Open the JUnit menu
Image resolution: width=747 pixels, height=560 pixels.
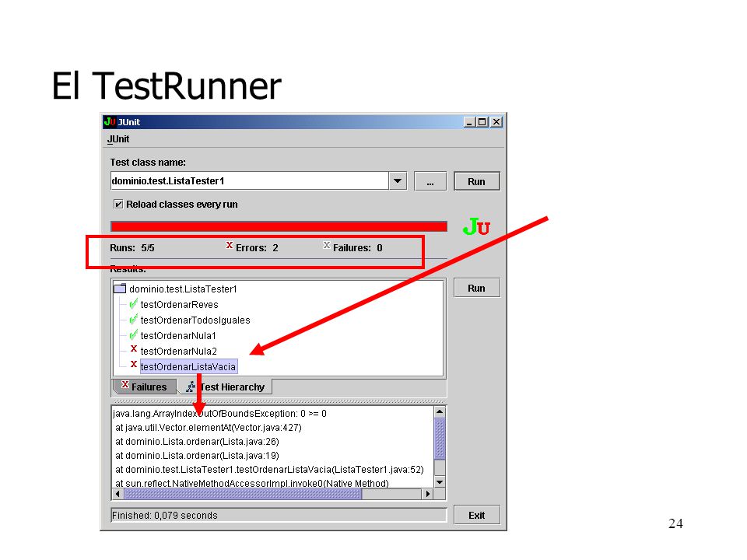pos(118,139)
